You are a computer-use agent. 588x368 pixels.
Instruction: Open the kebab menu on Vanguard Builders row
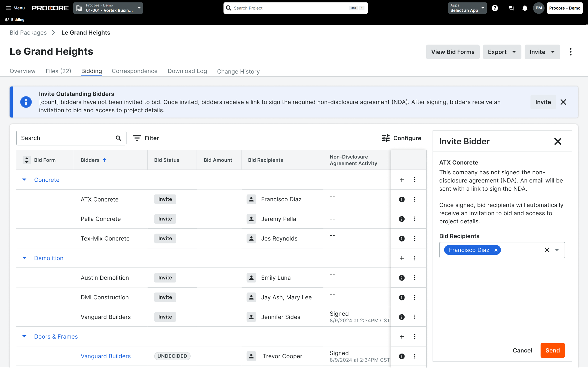point(415,317)
